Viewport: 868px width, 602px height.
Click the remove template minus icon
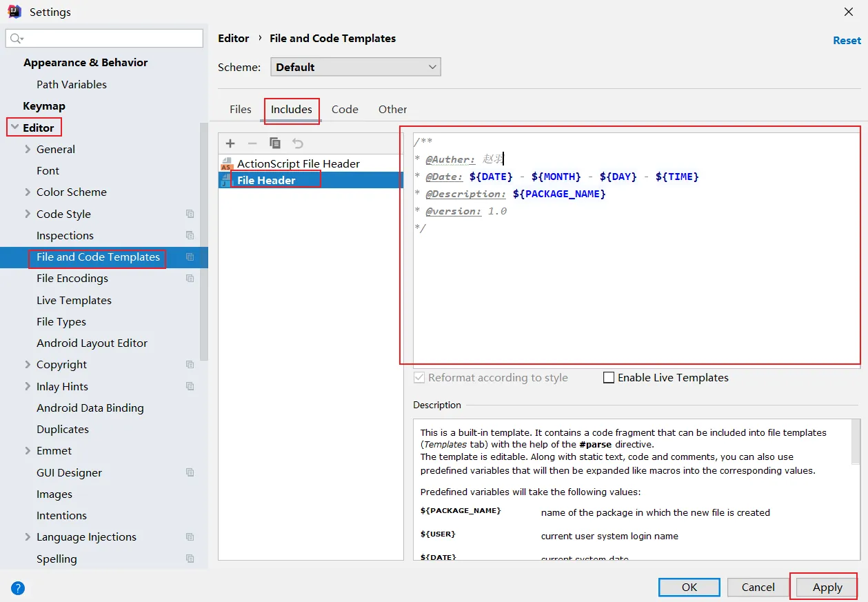252,143
